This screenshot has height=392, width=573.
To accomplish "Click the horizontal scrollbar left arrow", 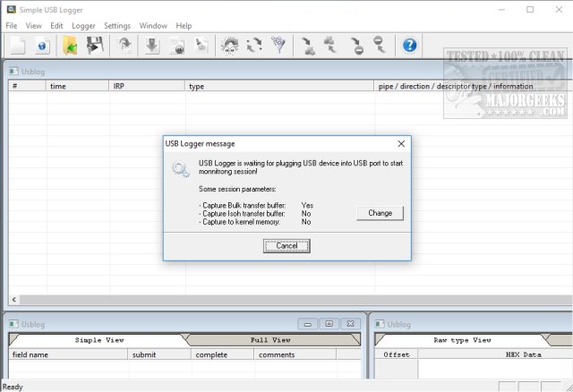I will click(14, 300).
